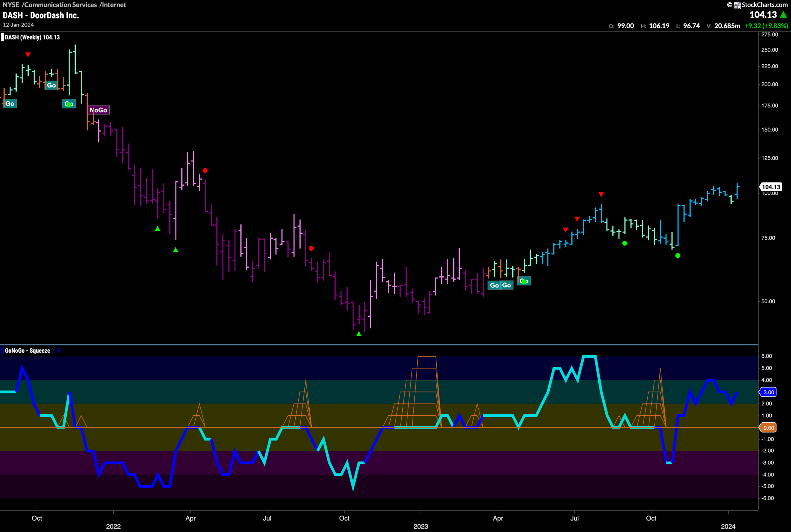Click the red circle marker near April 2022
Image resolution: width=791 pixels, height=532 pixels.
205,170
